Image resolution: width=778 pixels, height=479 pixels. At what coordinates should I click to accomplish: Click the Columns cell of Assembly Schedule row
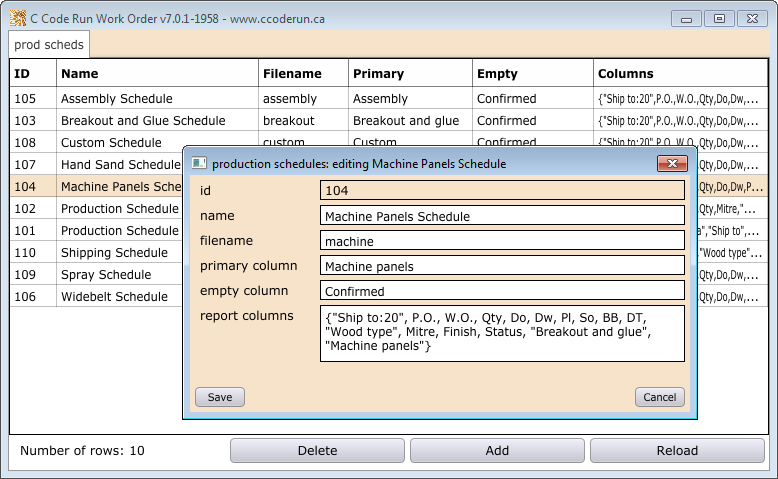(680, 99)
